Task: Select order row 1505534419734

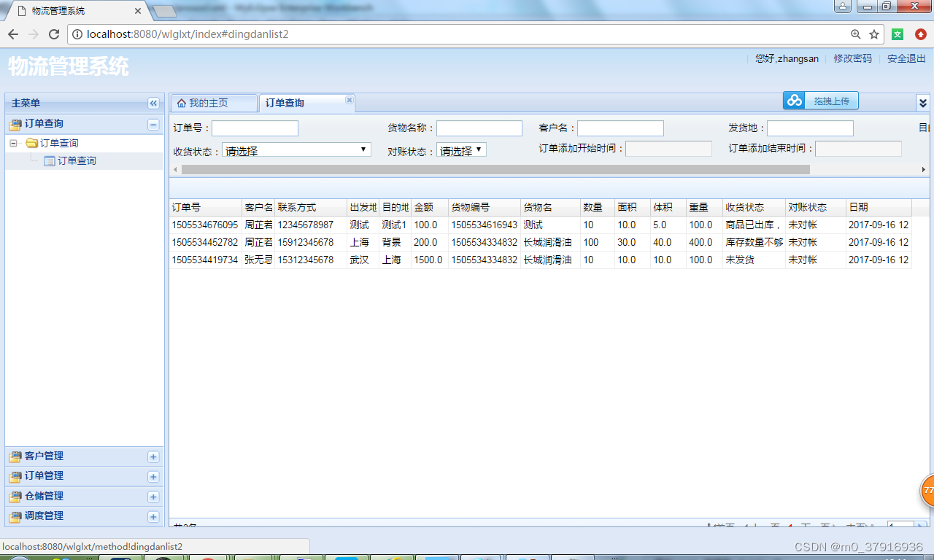Action: coord(541,260)
